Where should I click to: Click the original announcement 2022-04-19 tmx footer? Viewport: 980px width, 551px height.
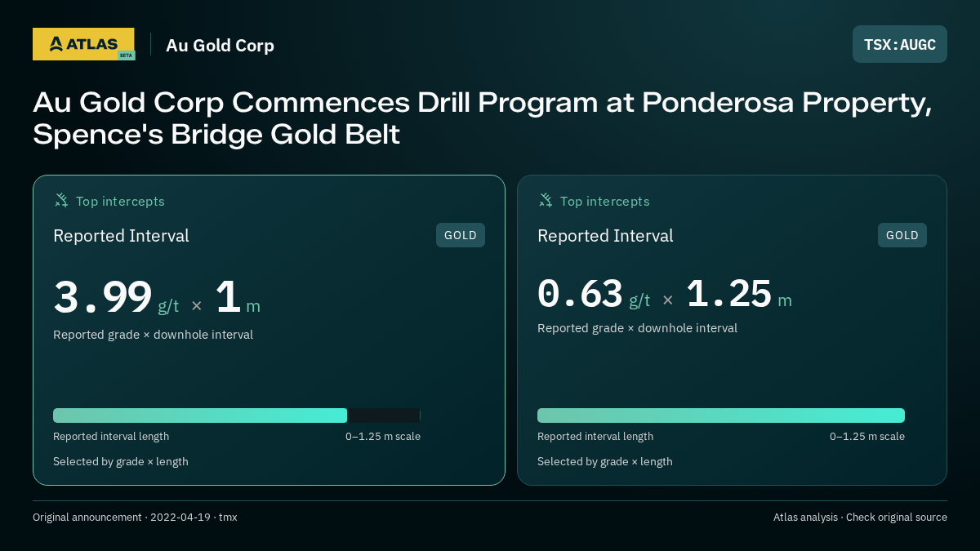(x=135, y=518)
